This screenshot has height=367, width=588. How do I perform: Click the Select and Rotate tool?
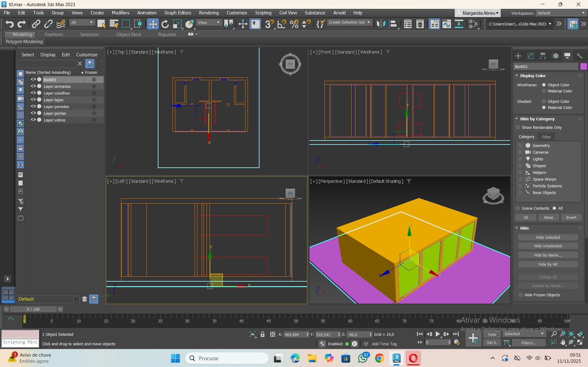pos(165,24)
